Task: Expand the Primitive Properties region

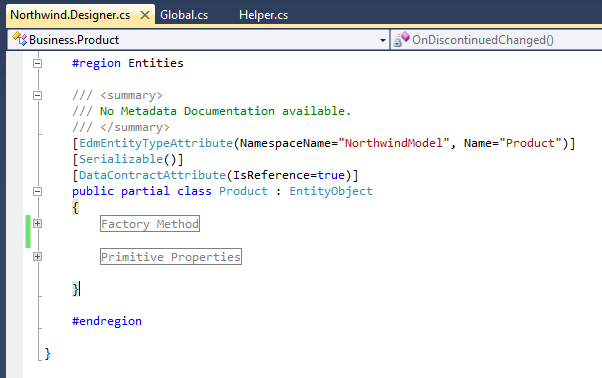Action: pyautogui.click(x=37, y=257)
